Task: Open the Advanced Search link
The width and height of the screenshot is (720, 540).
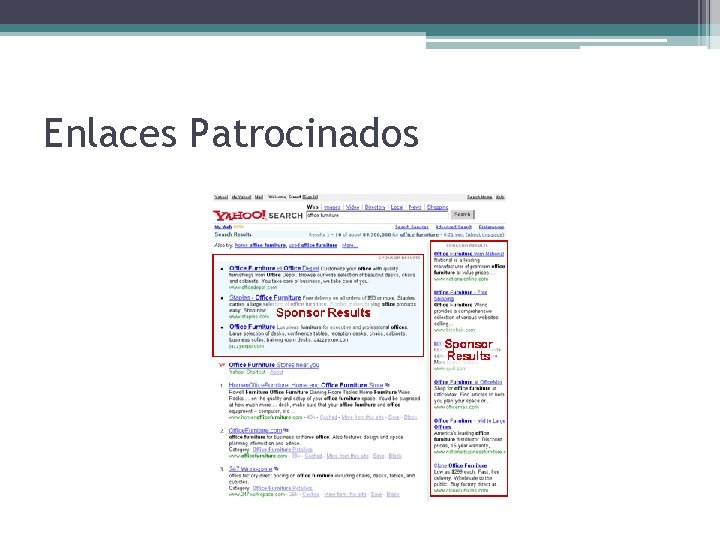Action: click(x=454, y=227)
